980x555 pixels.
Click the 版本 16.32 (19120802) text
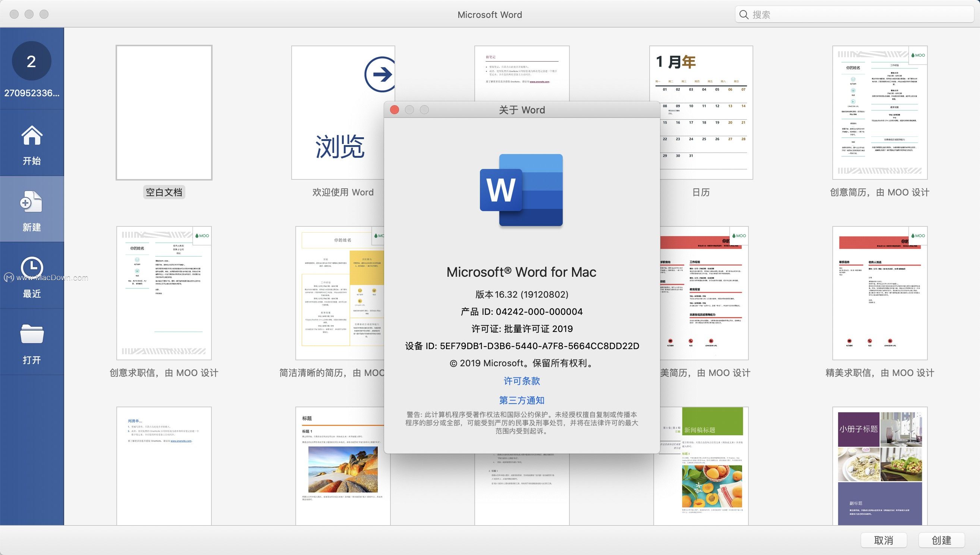click(x=522, y=294)
